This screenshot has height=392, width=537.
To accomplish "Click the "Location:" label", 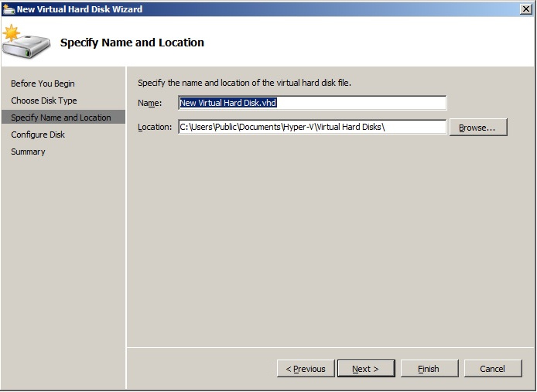I will pyautogui.click(x=154, y=128).
